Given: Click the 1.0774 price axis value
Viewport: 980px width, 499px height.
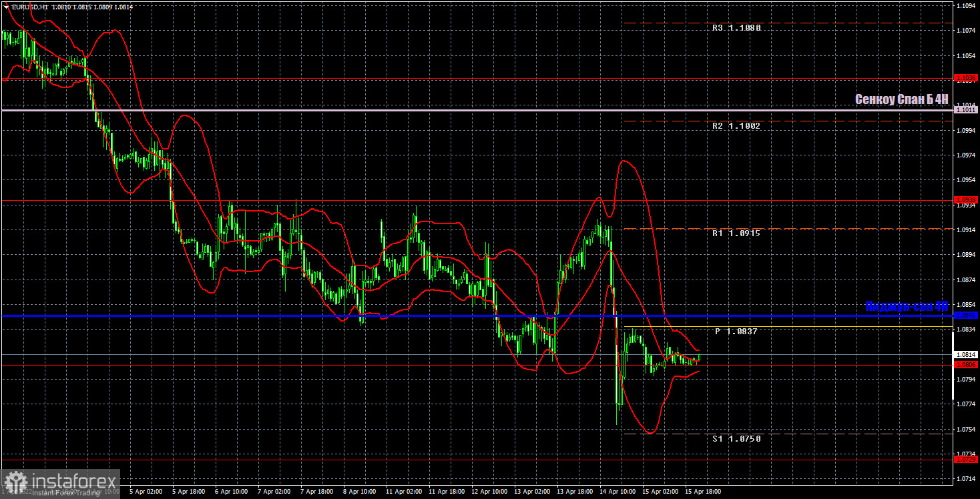Looking at the screenshot, I should point(966,404).
